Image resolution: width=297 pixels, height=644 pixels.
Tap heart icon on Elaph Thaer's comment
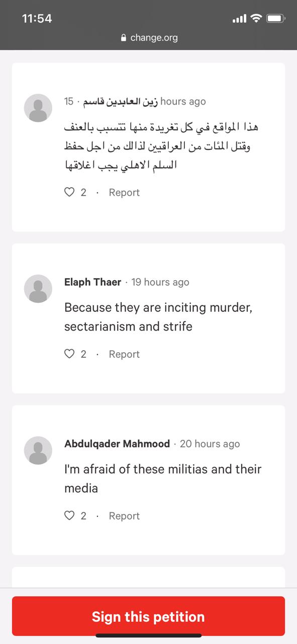pos(69,354)
